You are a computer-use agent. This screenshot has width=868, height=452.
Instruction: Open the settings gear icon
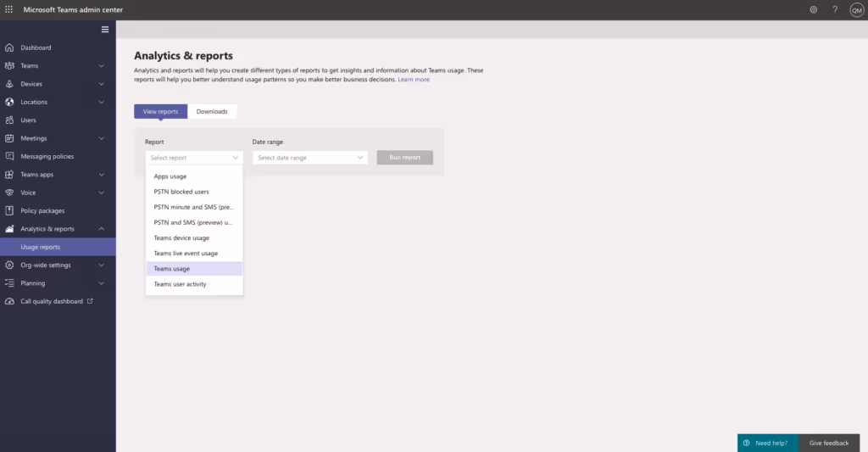point(813,9)
